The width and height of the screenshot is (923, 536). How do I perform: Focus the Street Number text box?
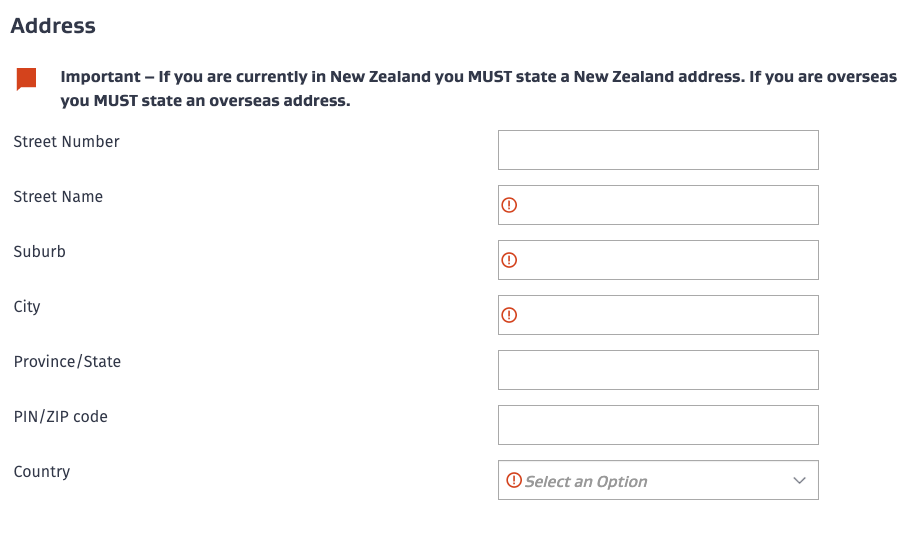(x=658, y=150)
